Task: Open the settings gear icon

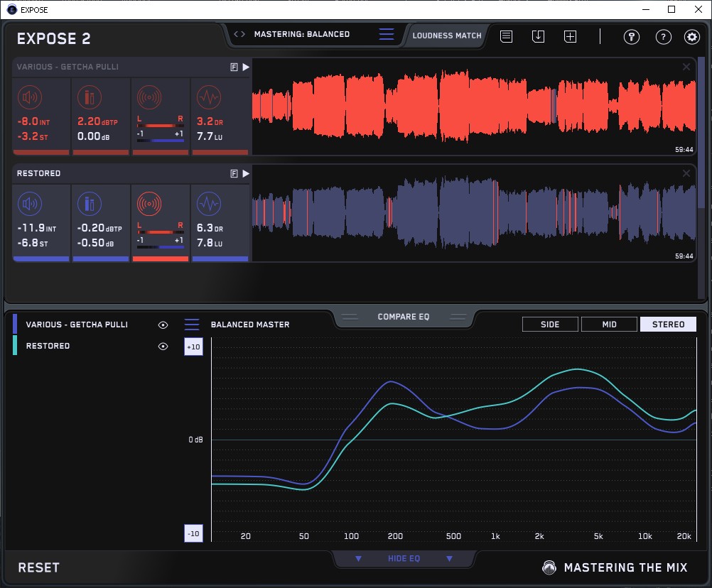Action: 691,37
